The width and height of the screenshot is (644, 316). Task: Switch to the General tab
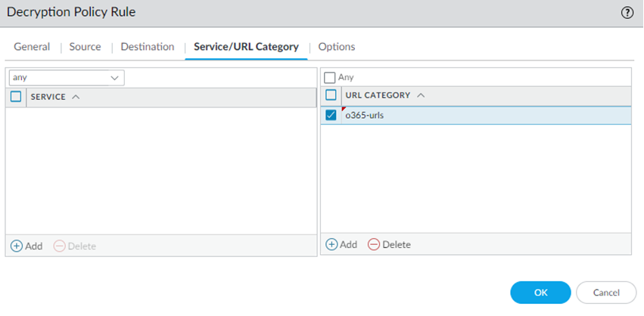32,47
